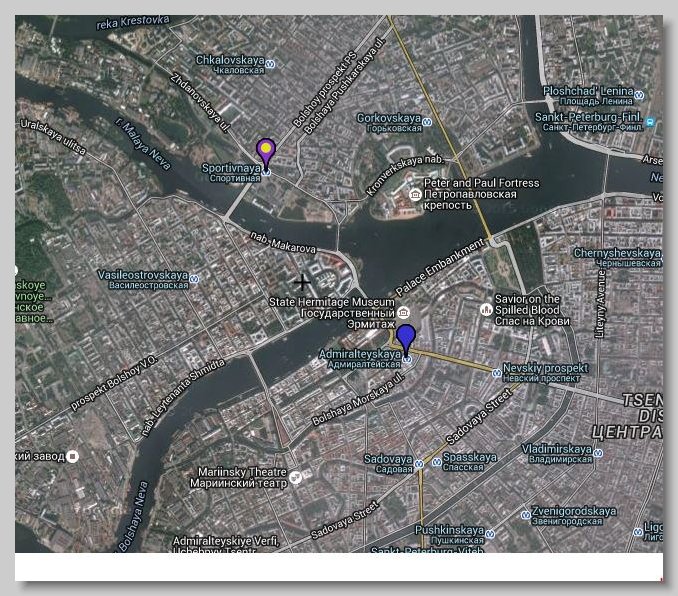The width and height of the screenshot is (678, 596).
Task: Click the Ligovsky metro icon at right edge
Action: [x=638, y=532]
